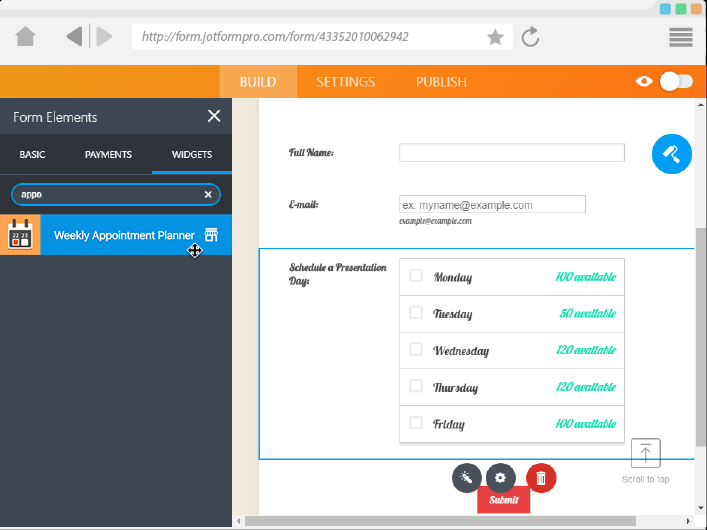Select the PAYMENTS elements tab

pos(108,154)
